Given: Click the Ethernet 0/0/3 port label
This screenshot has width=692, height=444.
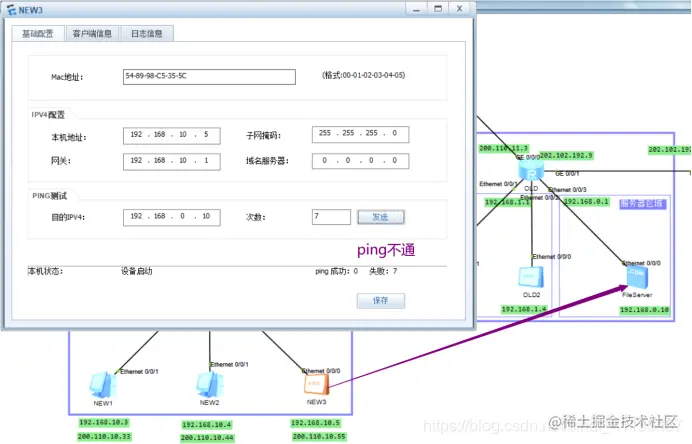Looking at the screenshot, I should (568, 190).
